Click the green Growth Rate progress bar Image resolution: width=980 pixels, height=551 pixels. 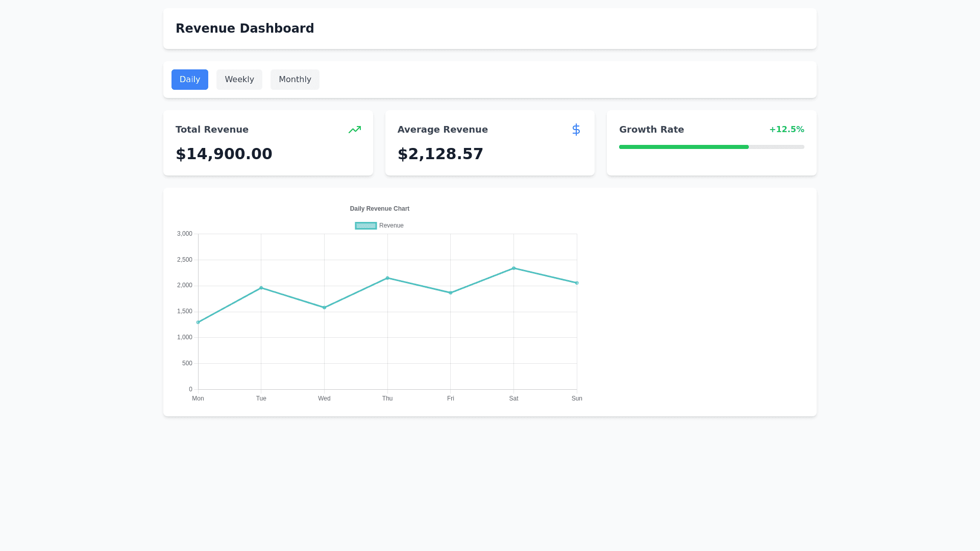point(683,147)
